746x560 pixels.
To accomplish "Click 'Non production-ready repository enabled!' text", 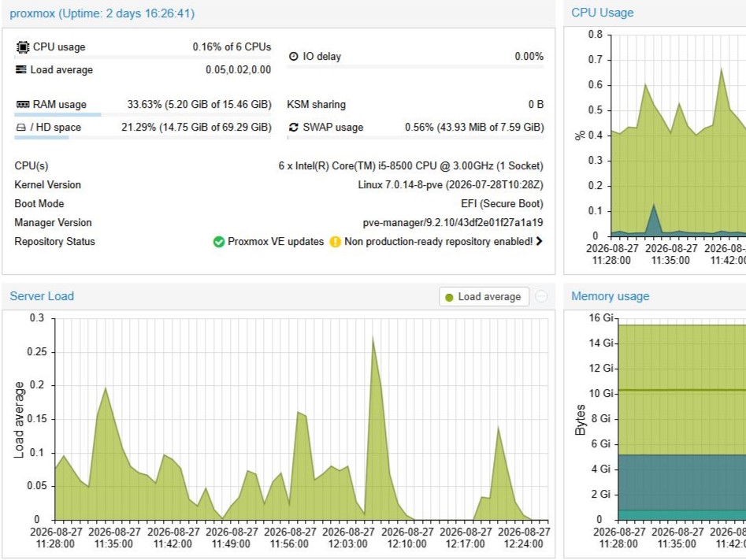I will [x=438, y=242].
